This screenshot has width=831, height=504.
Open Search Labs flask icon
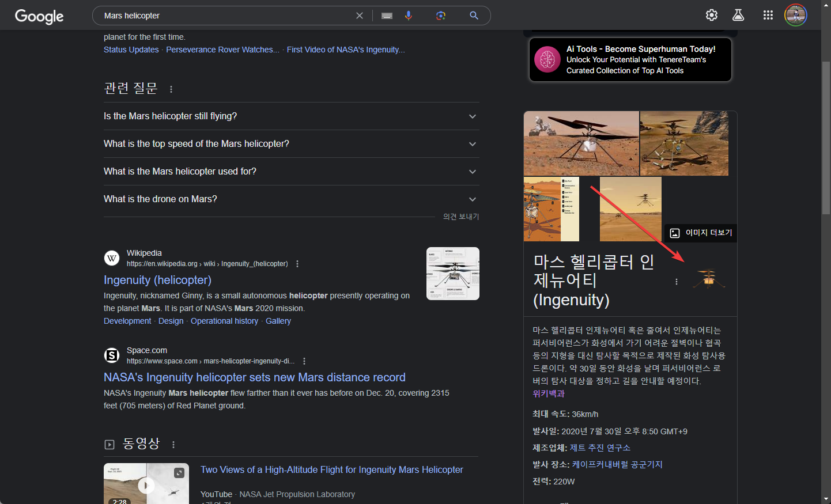(x=738, y=15)
